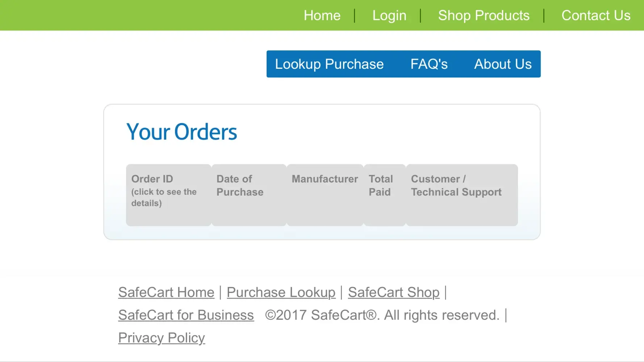
Task: Open the Privacy Policy link
Action: 162,338
